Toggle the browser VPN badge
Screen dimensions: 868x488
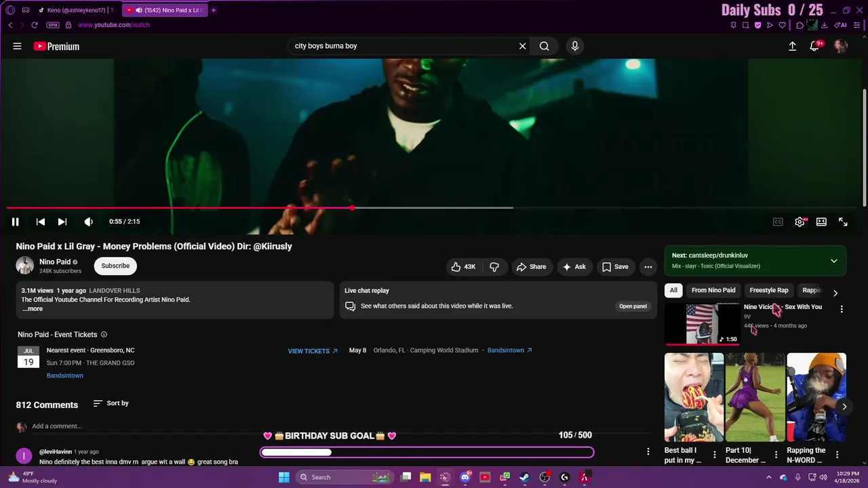pos(52,25)
